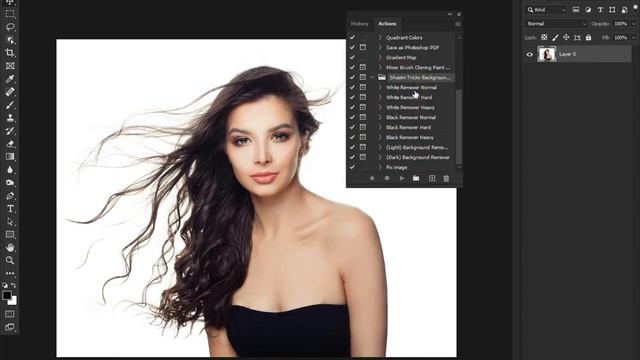640x360 pixels.
Task: Click the background color swatch
Action: [x=13, y=301]
